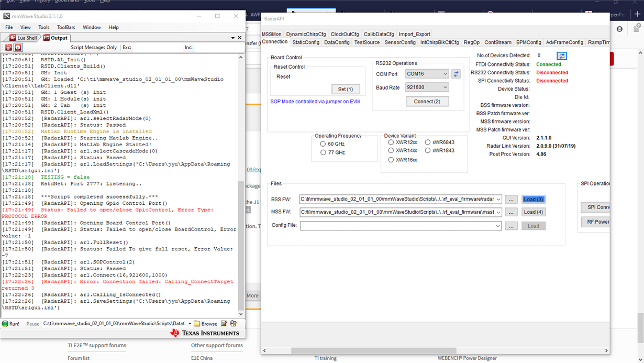The height and width of the screenshot is (363, 644).
Task: Close the Output panel with the X
Action: pyautogui.click(x=240, y=38)
